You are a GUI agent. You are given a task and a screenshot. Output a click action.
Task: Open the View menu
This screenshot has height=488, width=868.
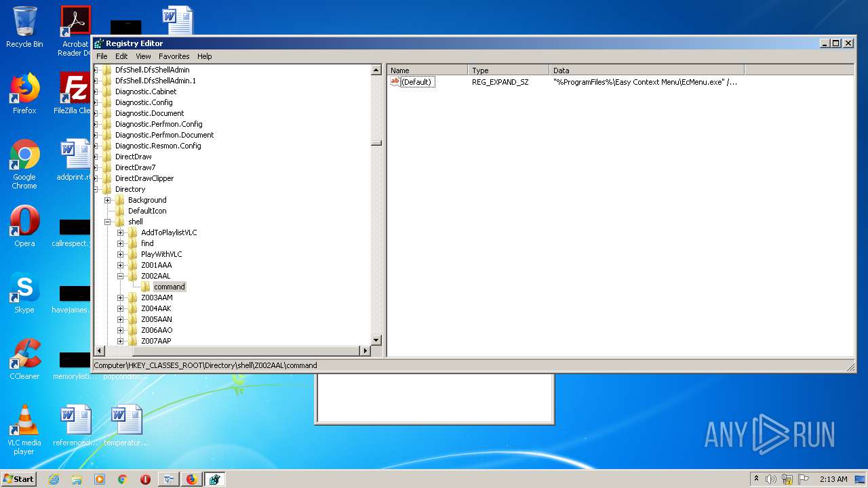(143, 56)
